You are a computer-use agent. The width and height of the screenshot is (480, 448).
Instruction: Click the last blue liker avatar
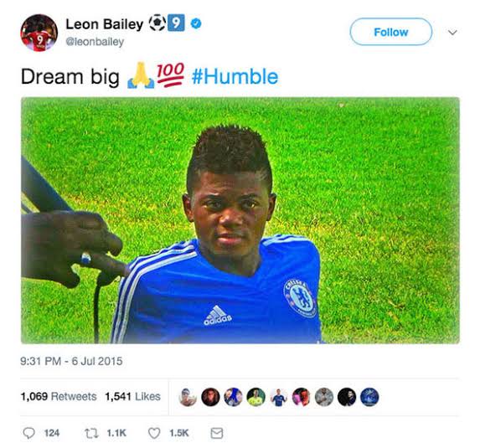click(369, 397)
